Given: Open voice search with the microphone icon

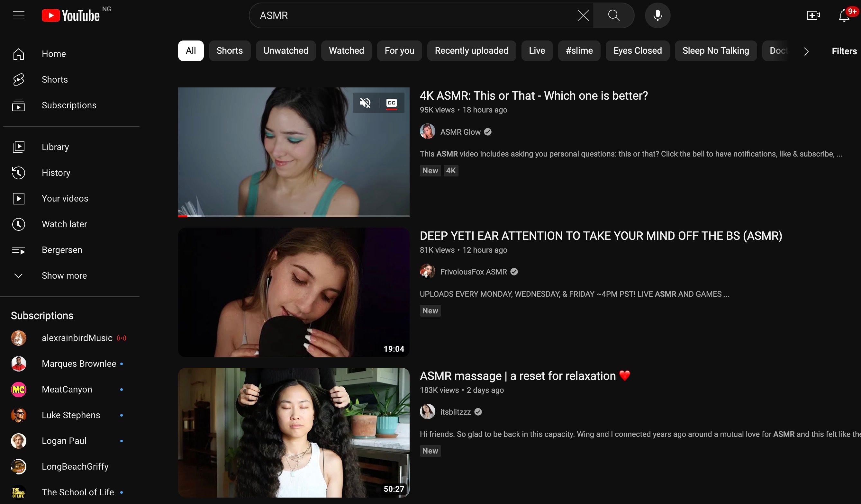Looking at the screenshot, I should click(657, 15).
